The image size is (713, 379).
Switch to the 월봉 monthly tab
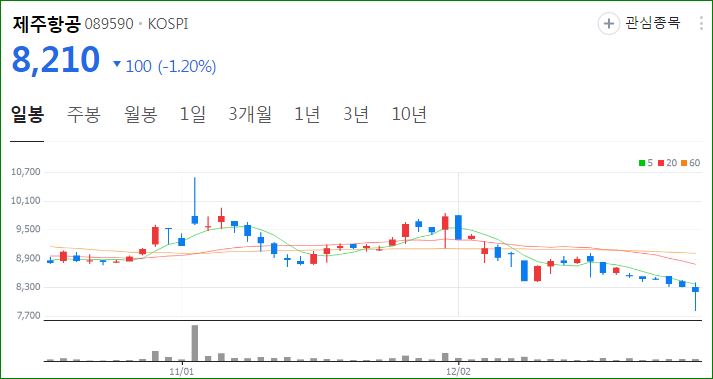(x=141, y=115)
